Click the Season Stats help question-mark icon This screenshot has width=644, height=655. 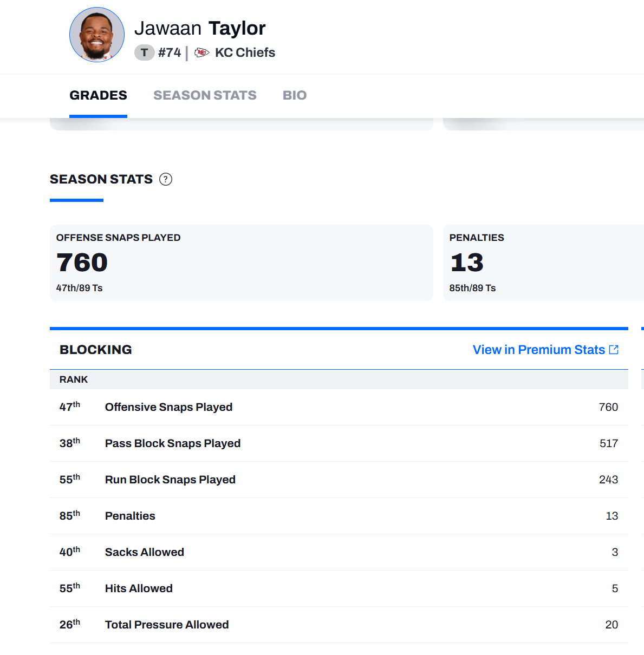tap(166, 179)
